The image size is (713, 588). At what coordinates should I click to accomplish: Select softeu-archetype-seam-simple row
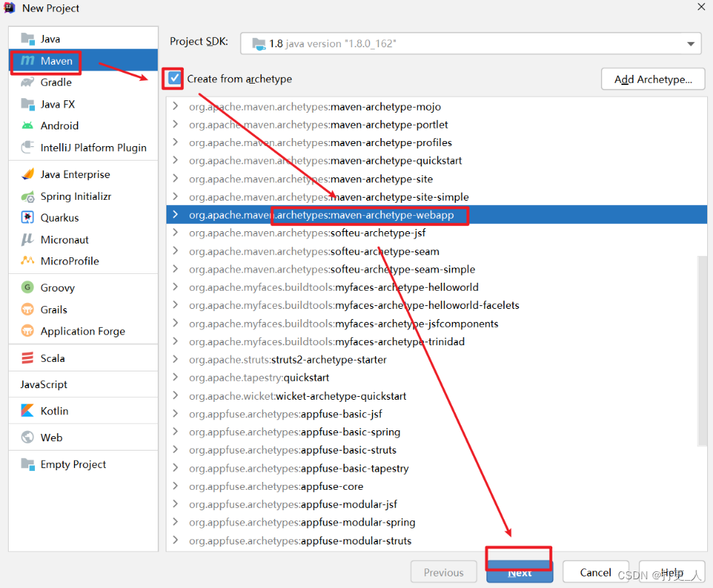[x=437, y=269]
